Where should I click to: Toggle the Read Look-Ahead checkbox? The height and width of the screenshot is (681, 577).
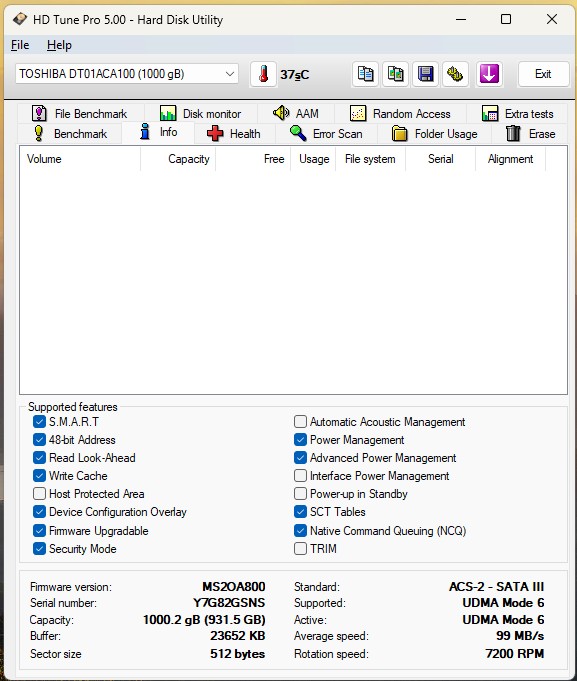(39, 458)
